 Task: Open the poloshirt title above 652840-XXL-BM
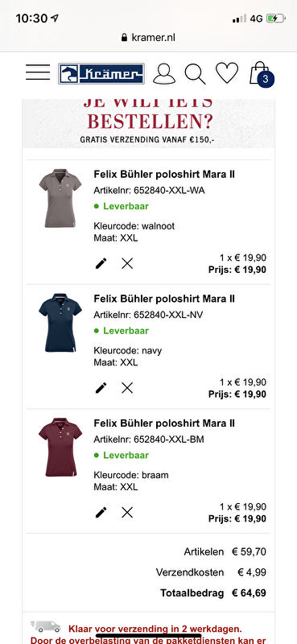pyautogui.click(x=164, y=423)
